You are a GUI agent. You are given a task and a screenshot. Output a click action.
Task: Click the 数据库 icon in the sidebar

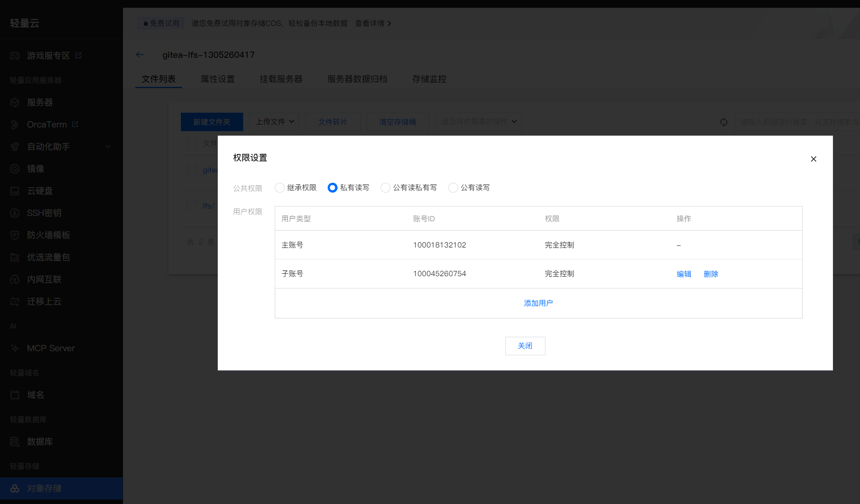coord(15,442)
